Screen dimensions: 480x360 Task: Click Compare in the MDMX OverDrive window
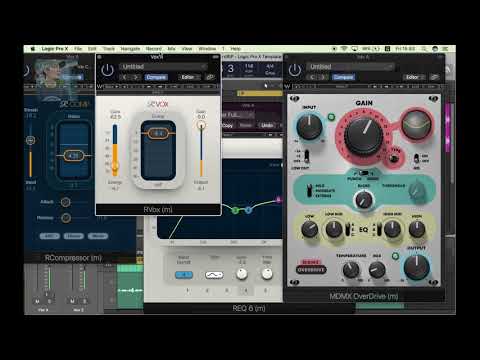343,77
